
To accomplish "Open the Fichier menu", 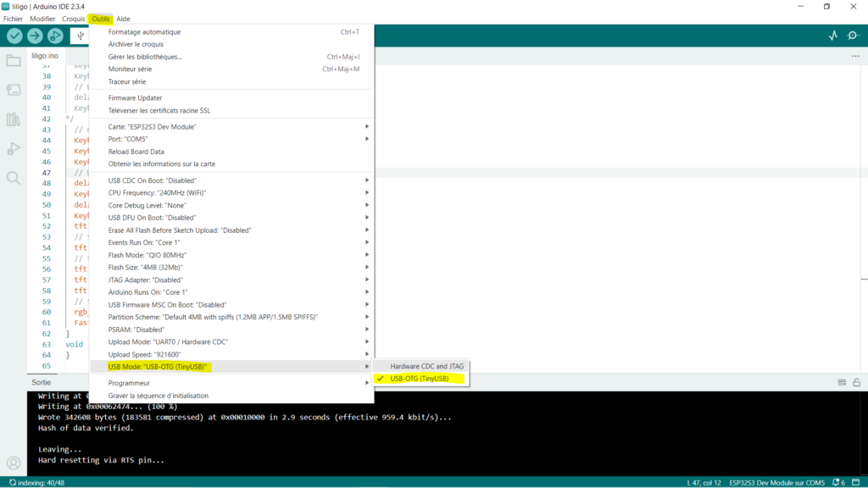I will 13,19.
